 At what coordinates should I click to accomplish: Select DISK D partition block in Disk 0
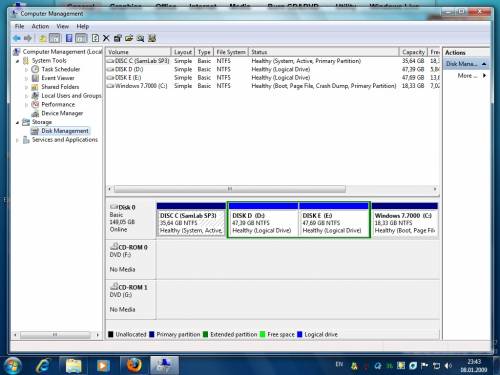pyautogui.click(x=263, y=220)
